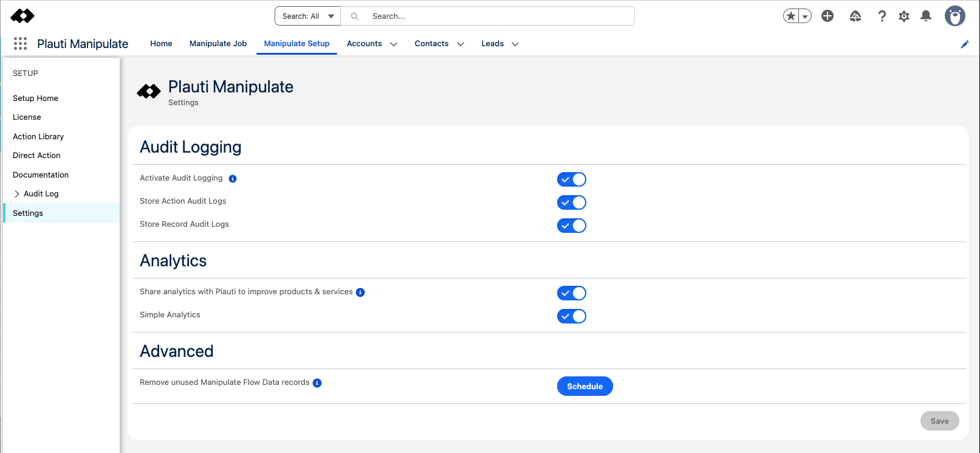Open the Global Actions plus icon
This screenshot has height=453, width=980.
coord(828,16)
